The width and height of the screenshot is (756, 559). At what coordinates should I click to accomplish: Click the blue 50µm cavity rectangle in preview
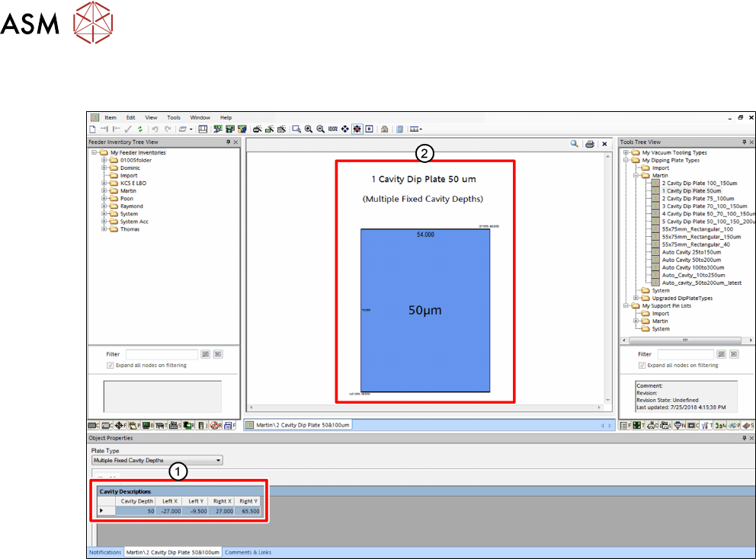[425, 310]
